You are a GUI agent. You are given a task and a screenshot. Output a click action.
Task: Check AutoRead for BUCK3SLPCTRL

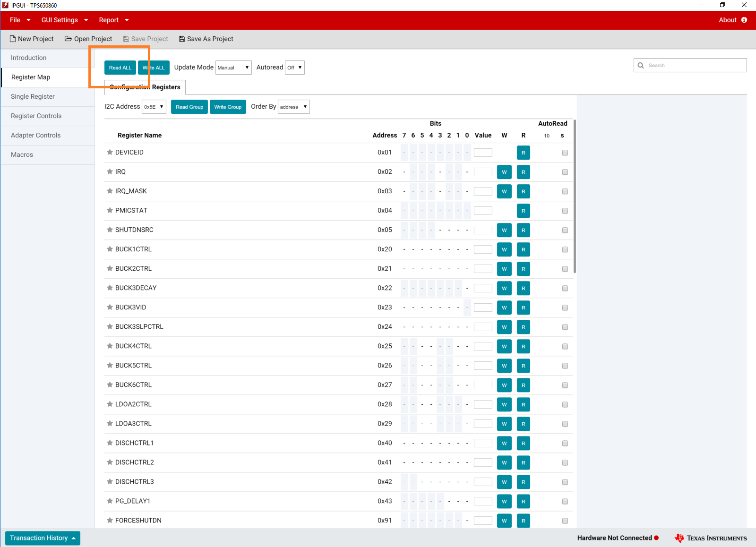pyautogui.click(x=565, y=327)
